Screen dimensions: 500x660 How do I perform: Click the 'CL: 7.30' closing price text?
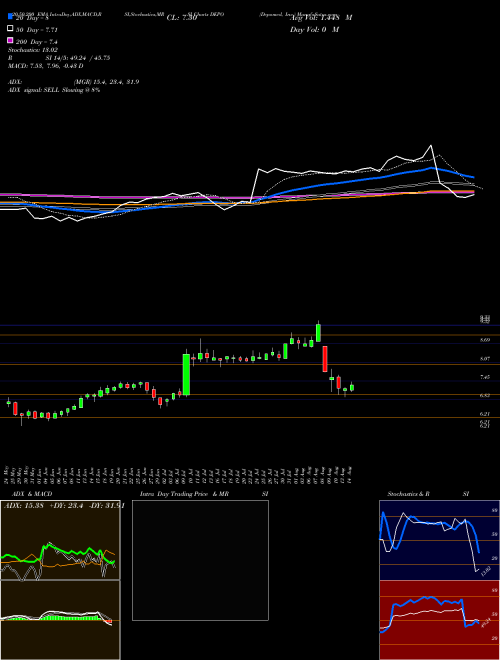pos(182,18)
